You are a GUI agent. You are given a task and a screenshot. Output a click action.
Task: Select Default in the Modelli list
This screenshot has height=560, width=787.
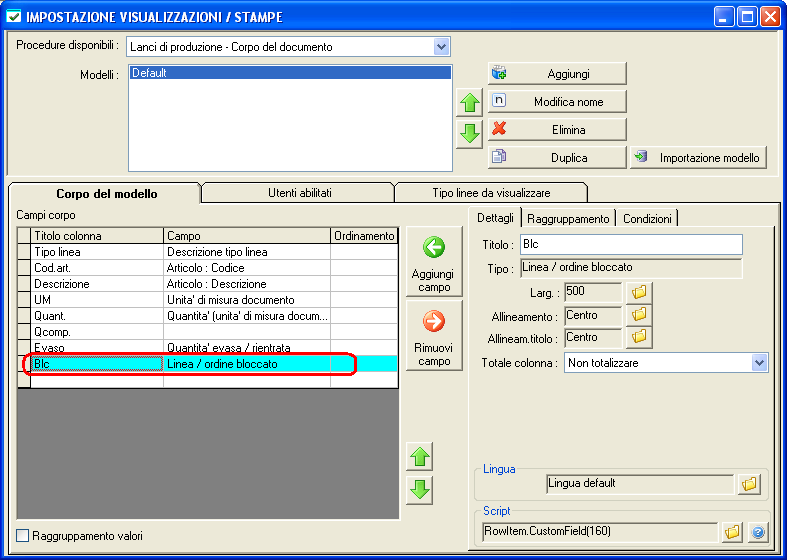pyautogui.click(x=290, y=73)
